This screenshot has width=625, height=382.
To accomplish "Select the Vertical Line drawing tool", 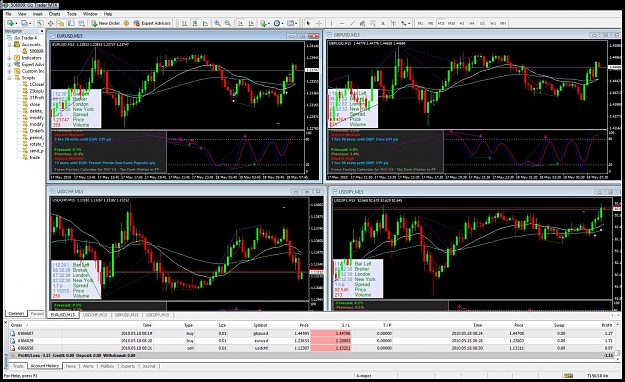I will [x=331, y=24].
